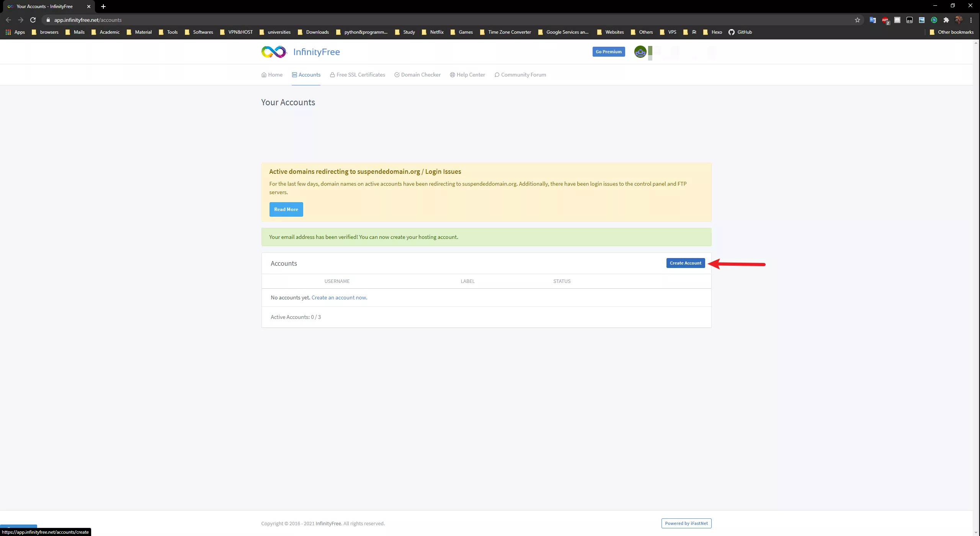Click the Read More button

tap(286, 209)
